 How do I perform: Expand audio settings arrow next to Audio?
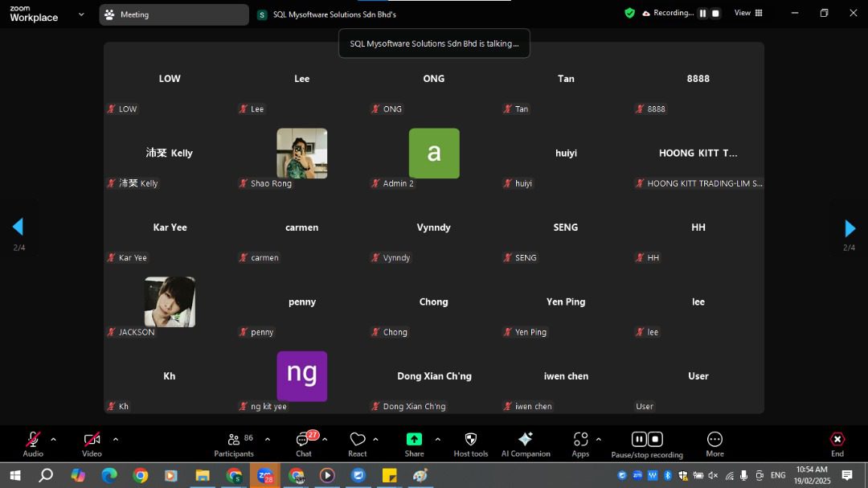coord(54,439)
